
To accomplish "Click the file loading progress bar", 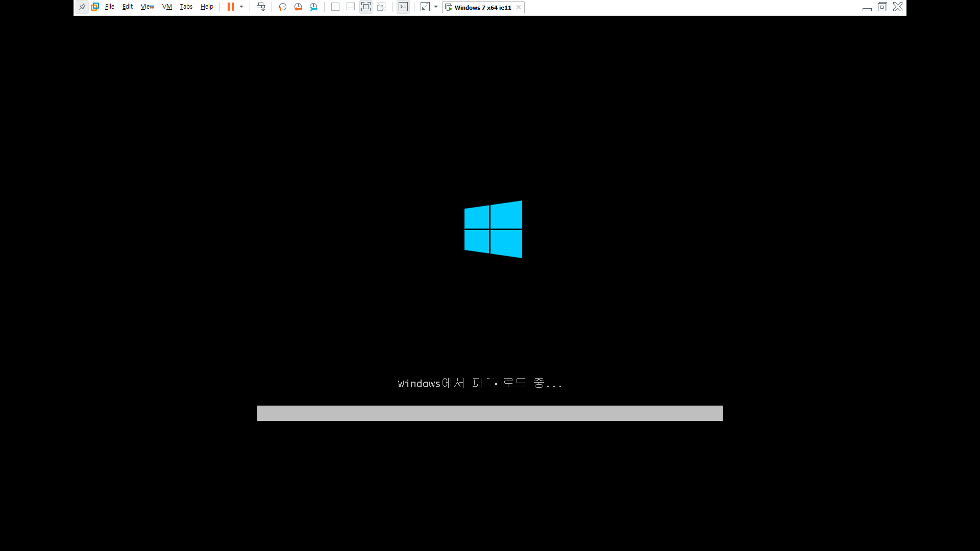I will click(490, 413).
